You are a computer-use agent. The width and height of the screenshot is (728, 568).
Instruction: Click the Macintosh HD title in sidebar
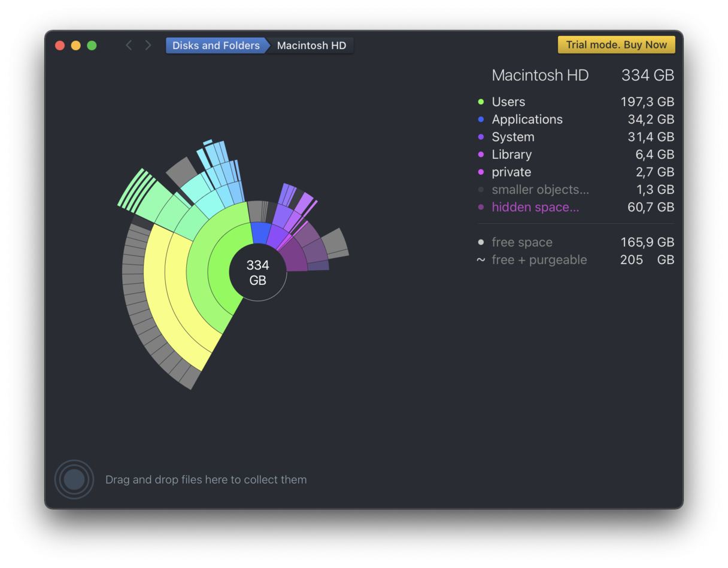[540, 75]
